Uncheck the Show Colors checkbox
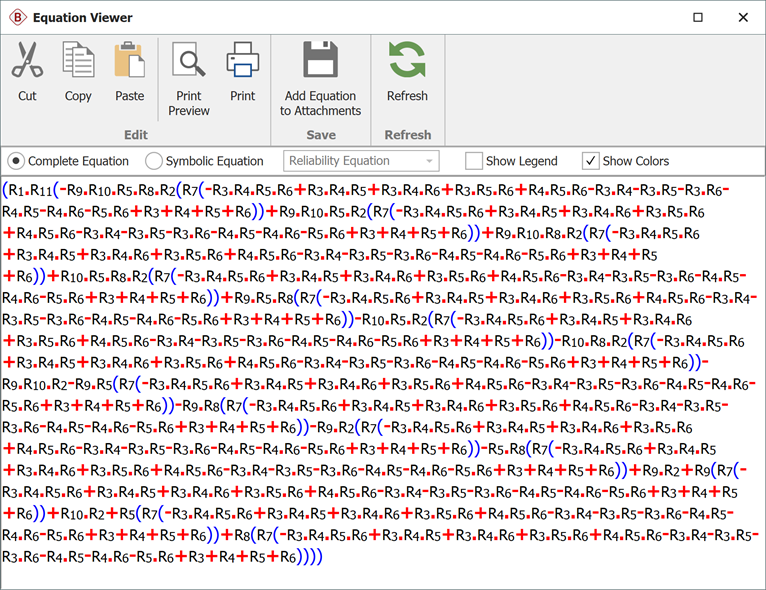The width and height of the screenshot is (766, 590). tap(591, 161)
